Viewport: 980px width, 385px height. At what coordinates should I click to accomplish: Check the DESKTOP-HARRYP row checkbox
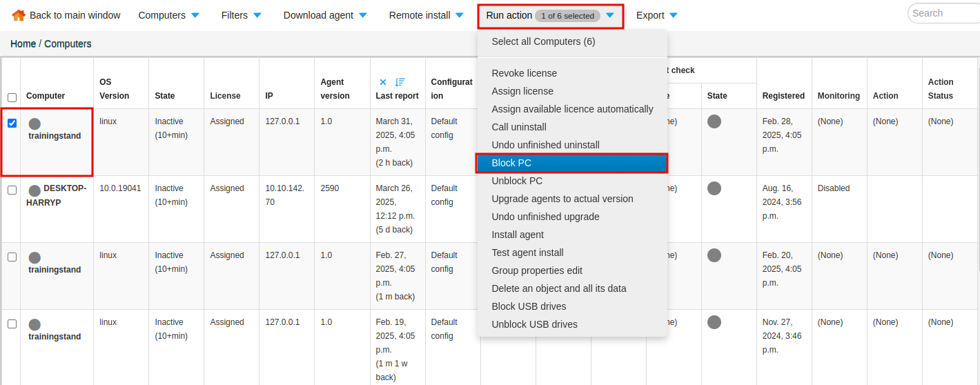coord(12,190)
